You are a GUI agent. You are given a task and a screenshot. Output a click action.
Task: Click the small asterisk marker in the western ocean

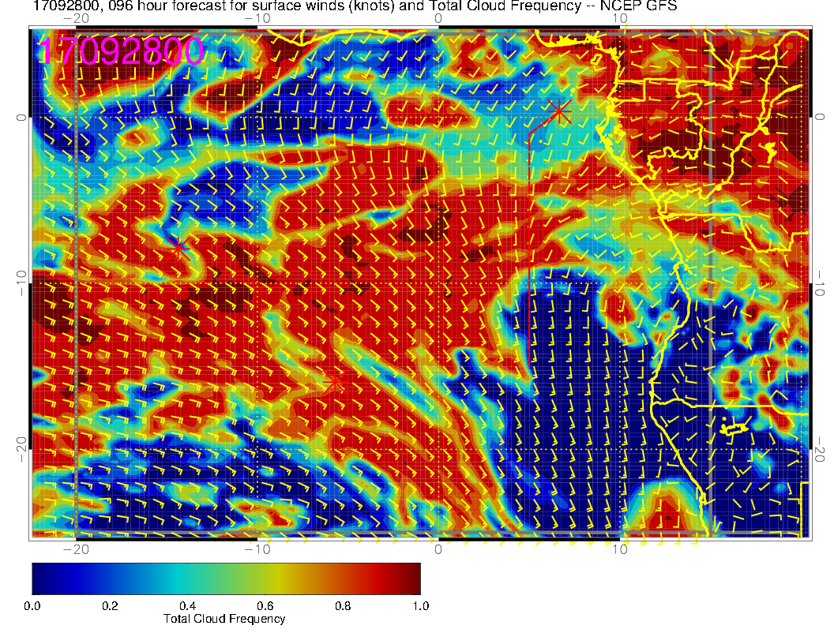tap(178, 247)
